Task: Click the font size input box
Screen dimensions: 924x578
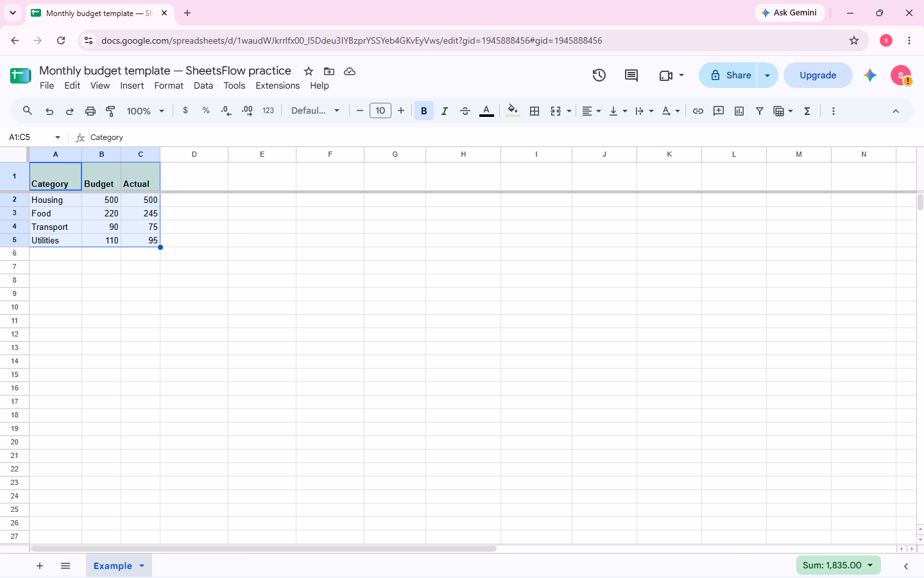Action: tap(381, 110)
